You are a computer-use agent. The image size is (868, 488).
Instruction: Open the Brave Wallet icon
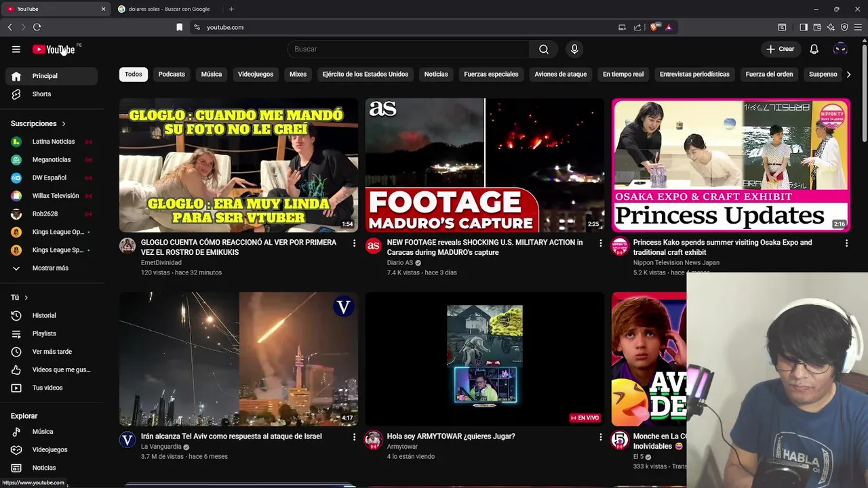(x=817, y=27)
